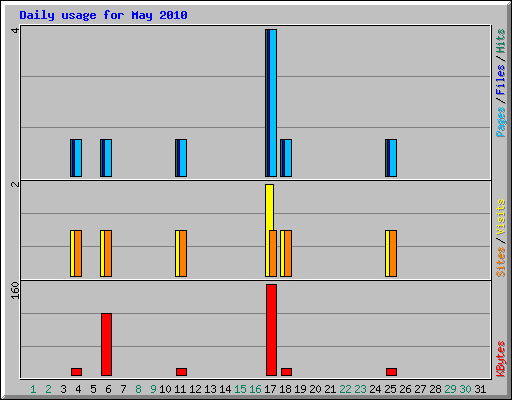Click the "Hits" legend label
This screenshot has height=400, width=512.
(501, 41)
